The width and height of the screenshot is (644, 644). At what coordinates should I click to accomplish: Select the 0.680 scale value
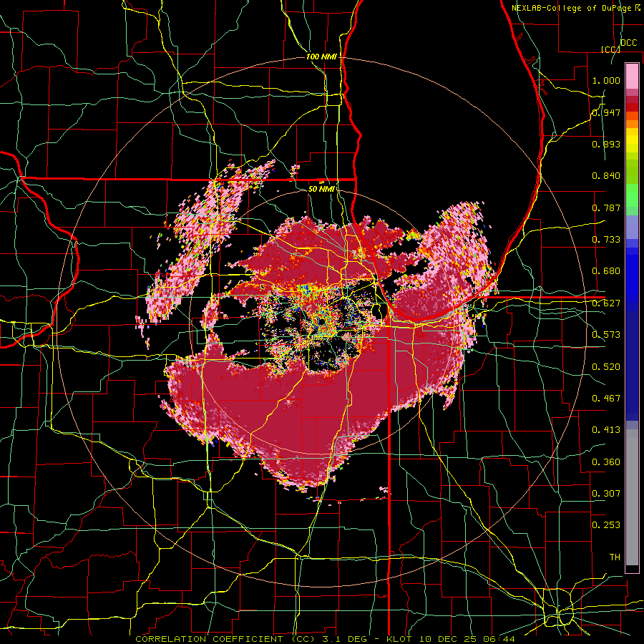[606, 271]
